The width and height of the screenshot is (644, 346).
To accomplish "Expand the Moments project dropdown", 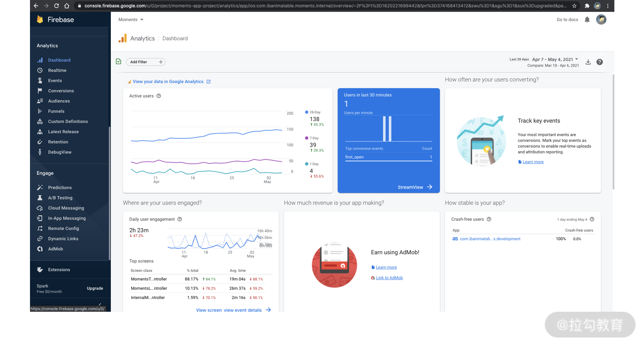I will [x=131, y=20].
